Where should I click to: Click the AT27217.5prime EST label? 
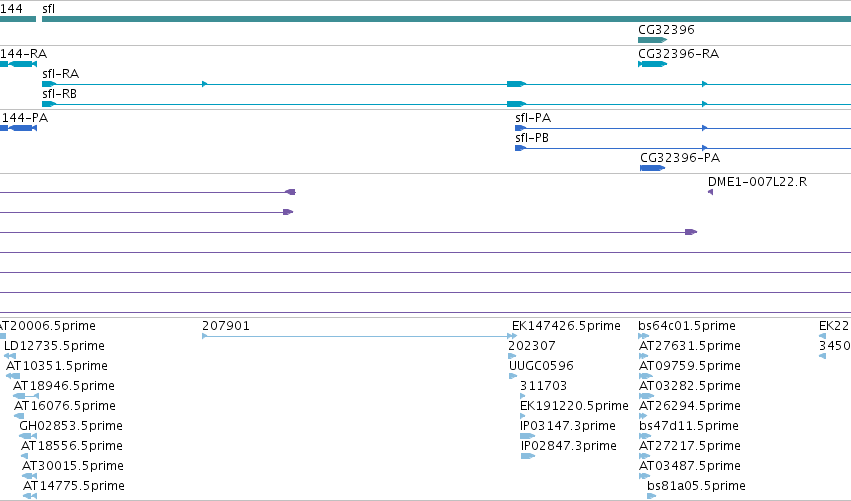[689, 446]
